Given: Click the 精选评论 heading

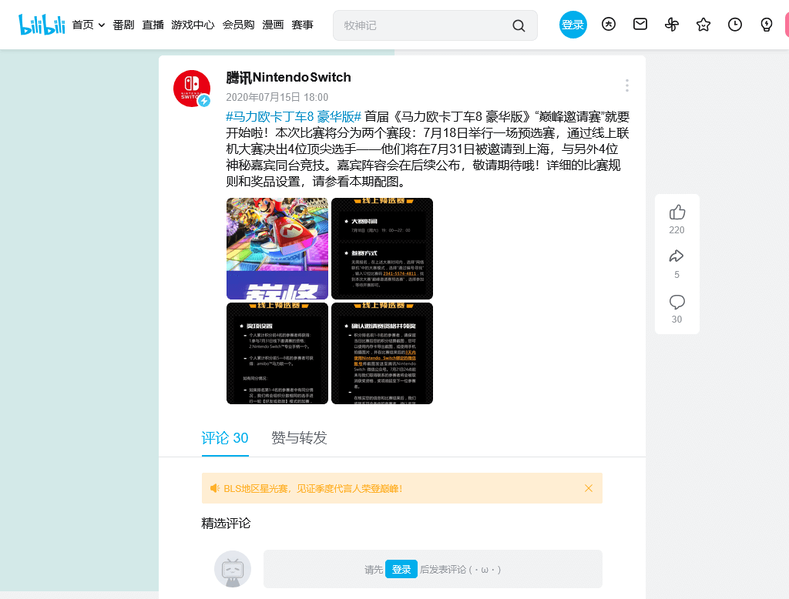Looking at the screenshot, I should 226,523.
